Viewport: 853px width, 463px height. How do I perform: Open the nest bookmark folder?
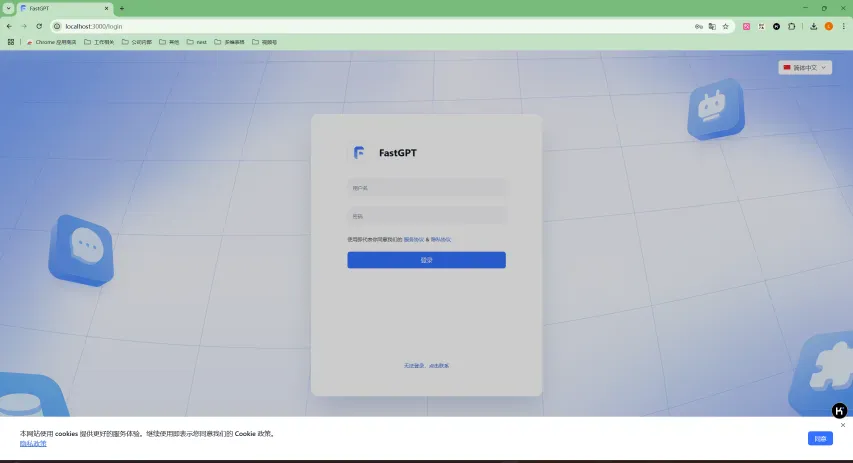click(197, 42)
